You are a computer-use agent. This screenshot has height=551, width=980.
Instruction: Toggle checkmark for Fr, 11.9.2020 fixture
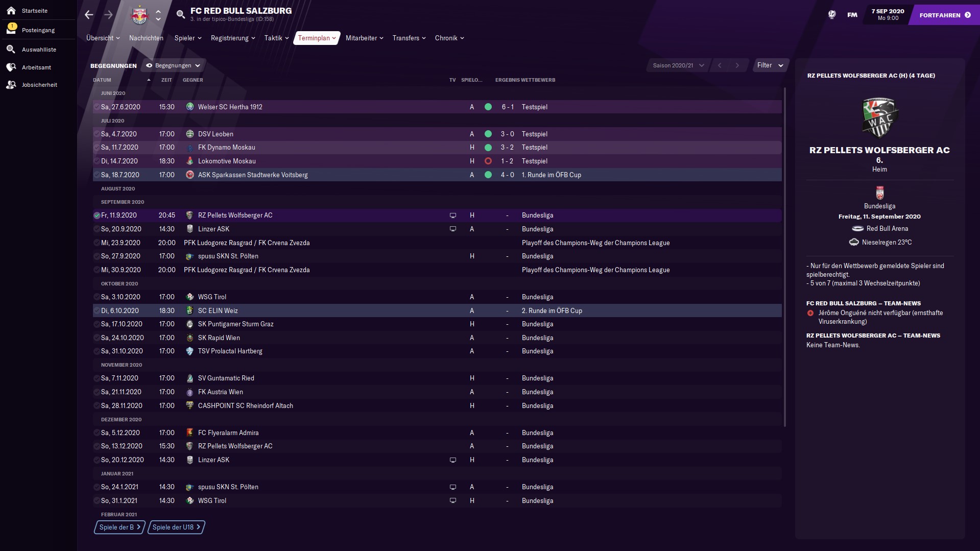point(97,215)
